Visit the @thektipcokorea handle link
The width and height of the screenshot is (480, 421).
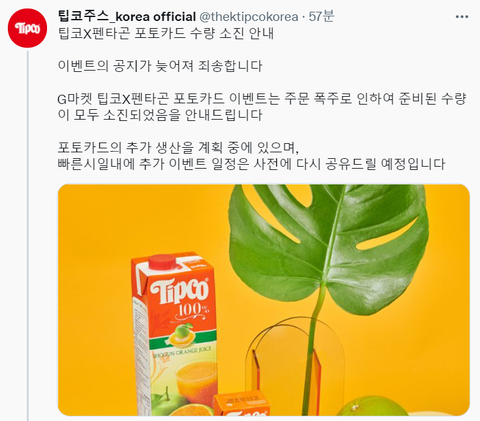click(x=249, y=16)
